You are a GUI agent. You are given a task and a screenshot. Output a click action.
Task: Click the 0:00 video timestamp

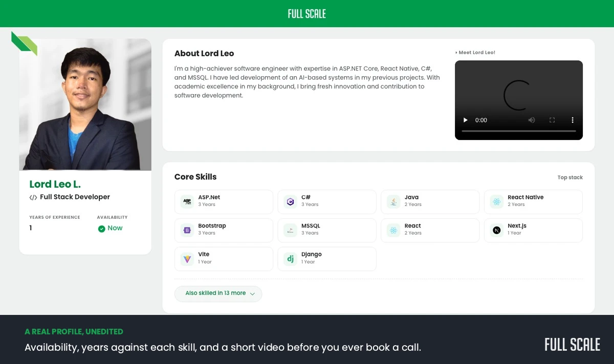click(481, 120)
